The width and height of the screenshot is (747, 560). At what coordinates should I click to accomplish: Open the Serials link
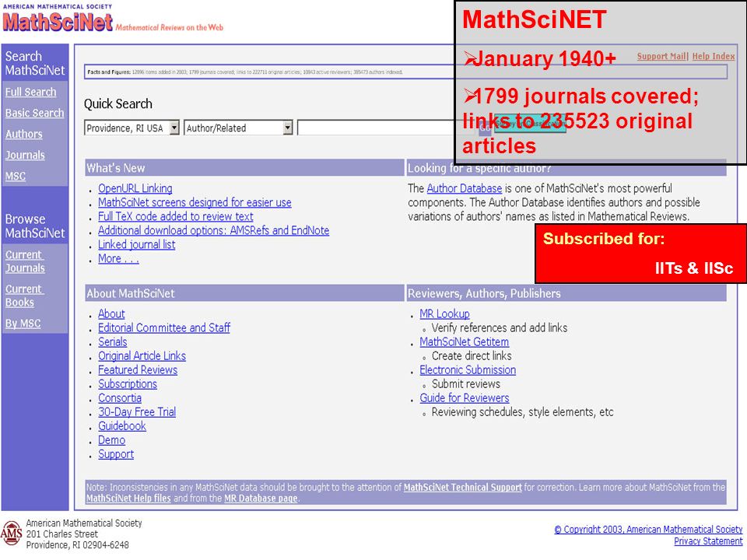(113, 342)
